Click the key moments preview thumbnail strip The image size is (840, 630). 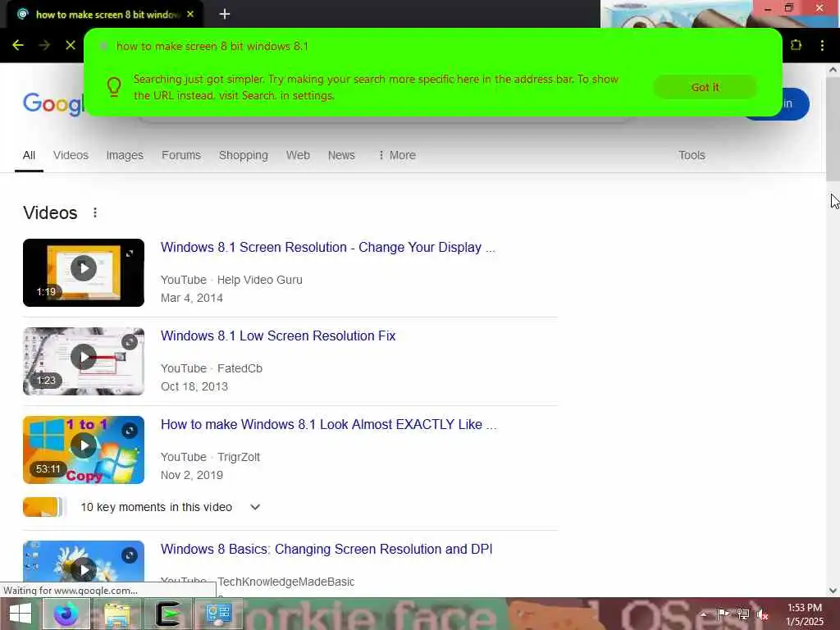coord(44,507)
